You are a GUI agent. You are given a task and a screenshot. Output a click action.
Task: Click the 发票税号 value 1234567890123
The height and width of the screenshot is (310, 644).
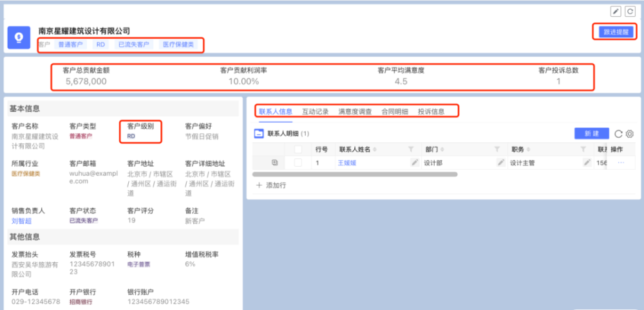pos(92,268)
